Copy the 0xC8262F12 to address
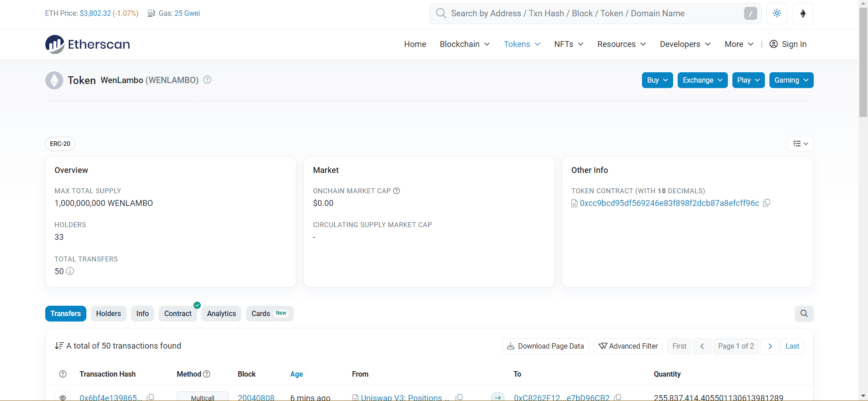This screenshot has width=868, height=401. [618, 397]
